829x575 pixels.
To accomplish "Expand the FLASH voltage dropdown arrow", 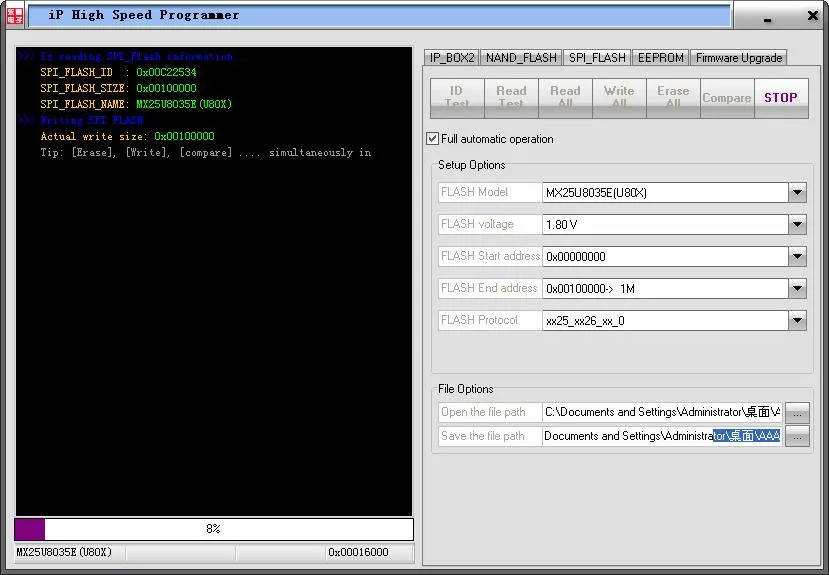I will (x=797, y=225).
